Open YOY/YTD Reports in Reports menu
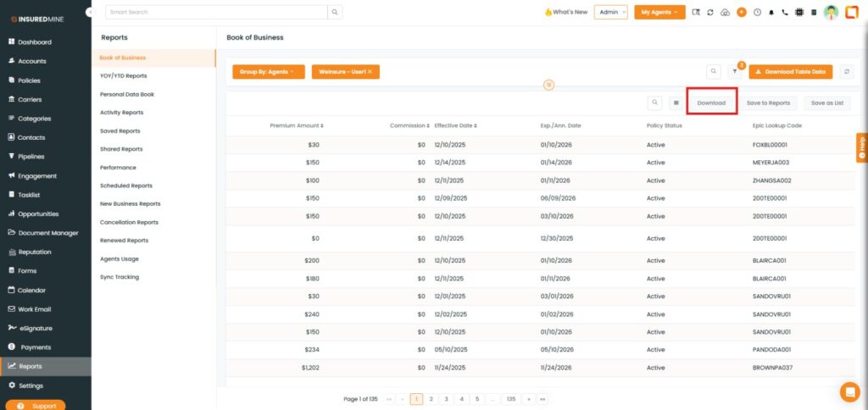 pos(123,76)
